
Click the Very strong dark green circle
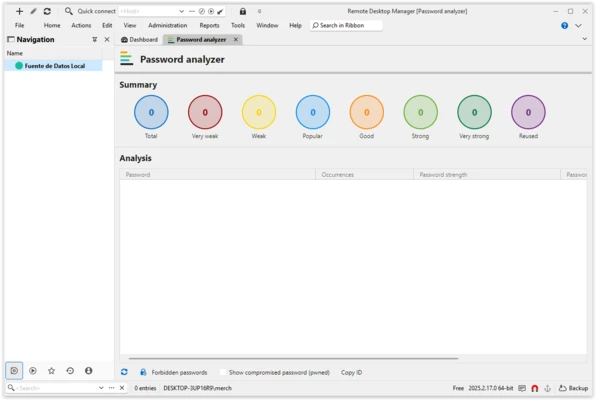pyautogui.click(x=474, y=112)
